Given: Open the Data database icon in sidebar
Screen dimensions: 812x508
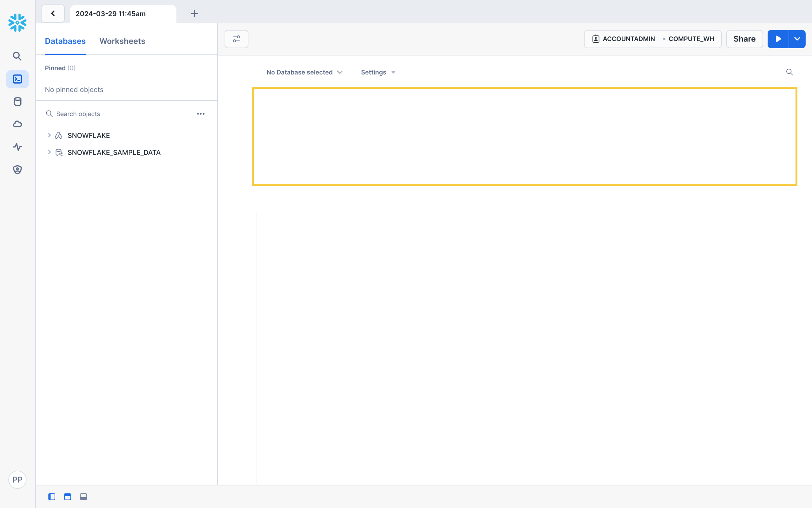Looking at the screenshot, I should [x=17, y=101].
